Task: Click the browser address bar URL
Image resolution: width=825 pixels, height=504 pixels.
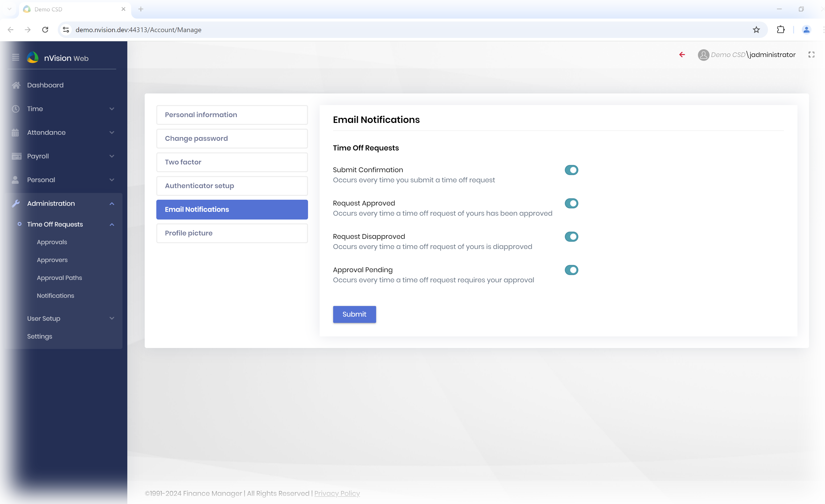Action: pos(138,30)
